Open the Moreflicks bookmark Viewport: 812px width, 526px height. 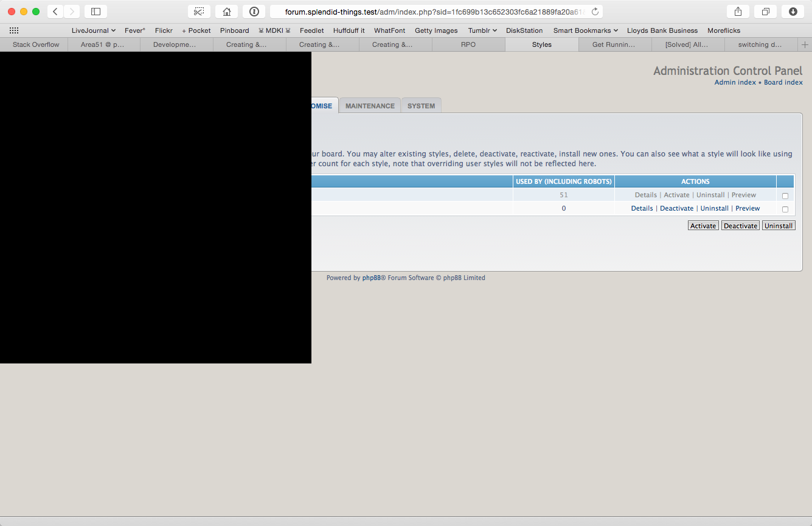pos(724,30)
